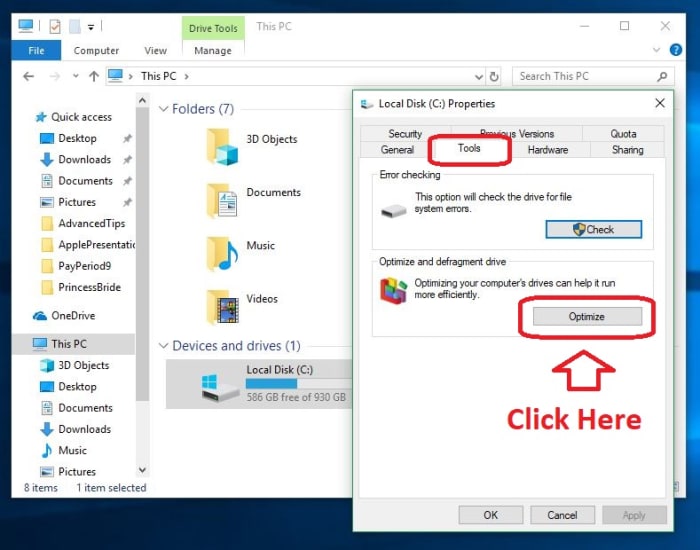This screenshot has height=550, width=700.
Task: Click the Optimize button
Action: [x=586, y=316]
